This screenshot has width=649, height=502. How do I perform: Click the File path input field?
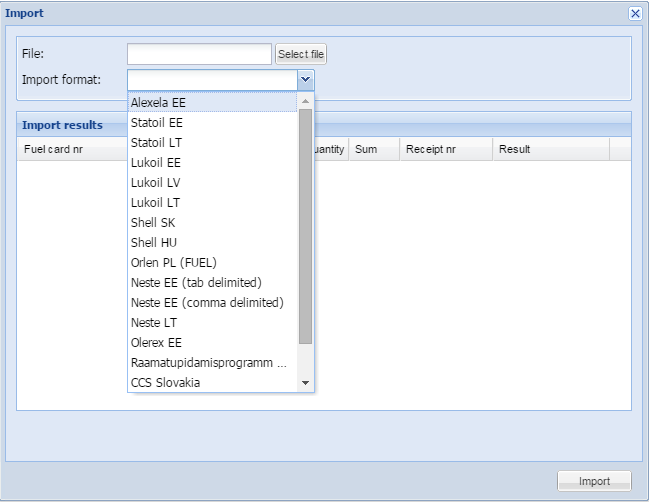click(199, 54)
